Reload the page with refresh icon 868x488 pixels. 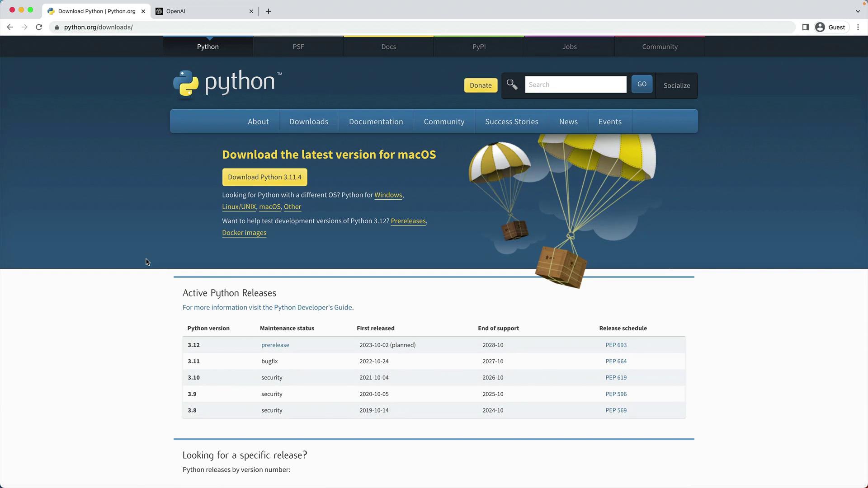pyautogui.click(x=39, y=27)
